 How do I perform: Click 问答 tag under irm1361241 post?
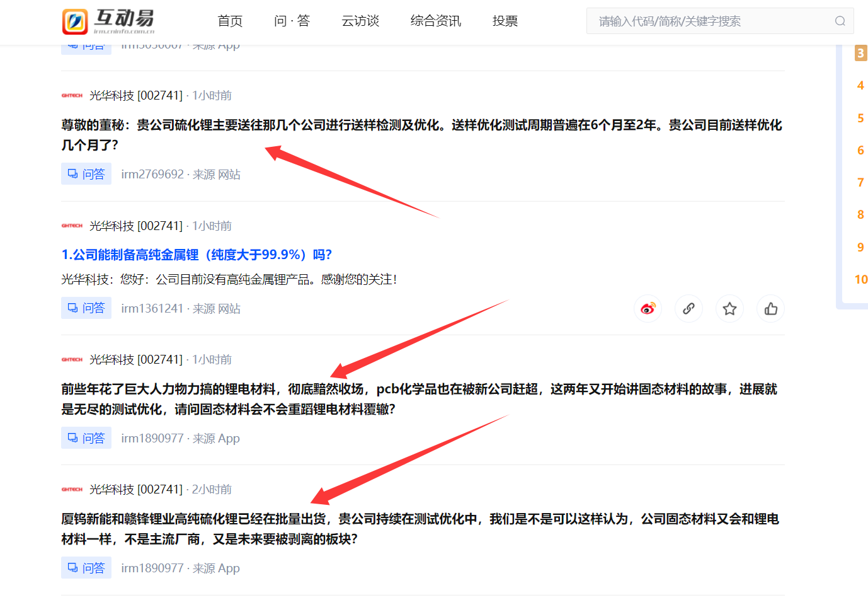(86, 308)
